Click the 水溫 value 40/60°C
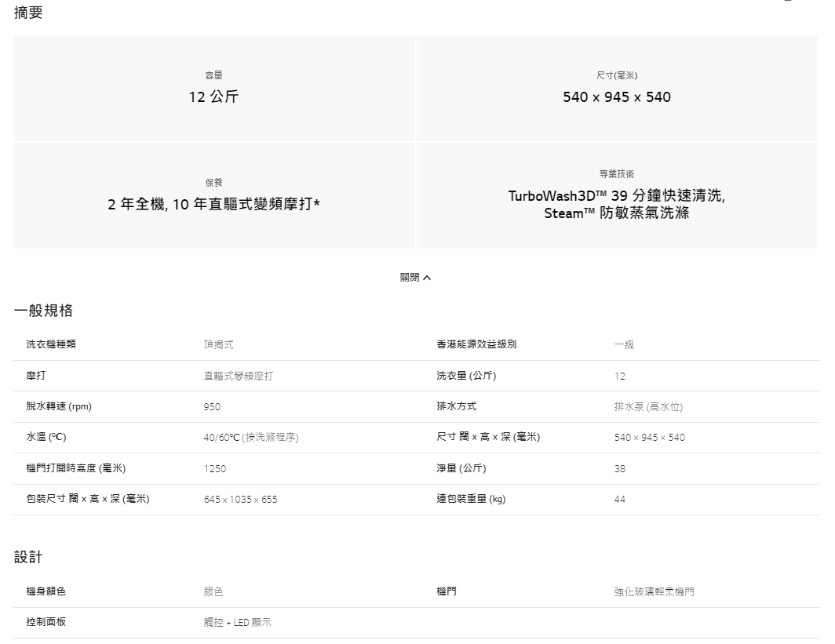The image size is (835, 644). coord(250,438)
